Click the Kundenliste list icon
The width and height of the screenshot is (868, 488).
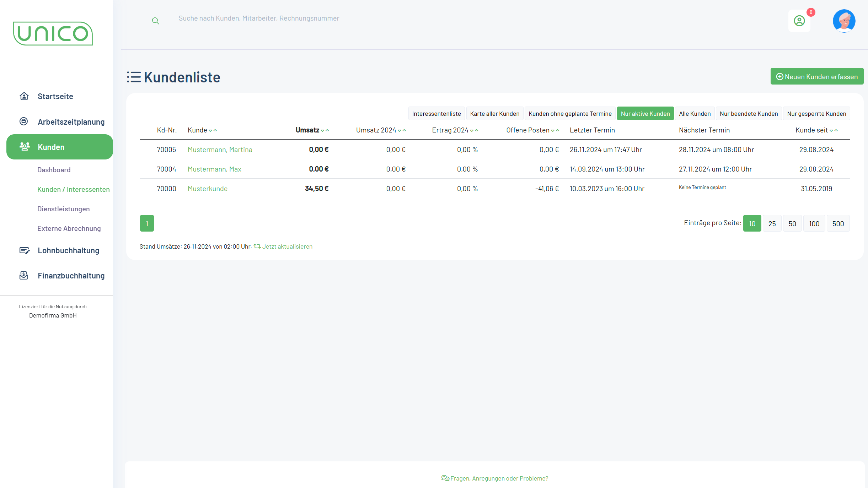tap(134, 77)
